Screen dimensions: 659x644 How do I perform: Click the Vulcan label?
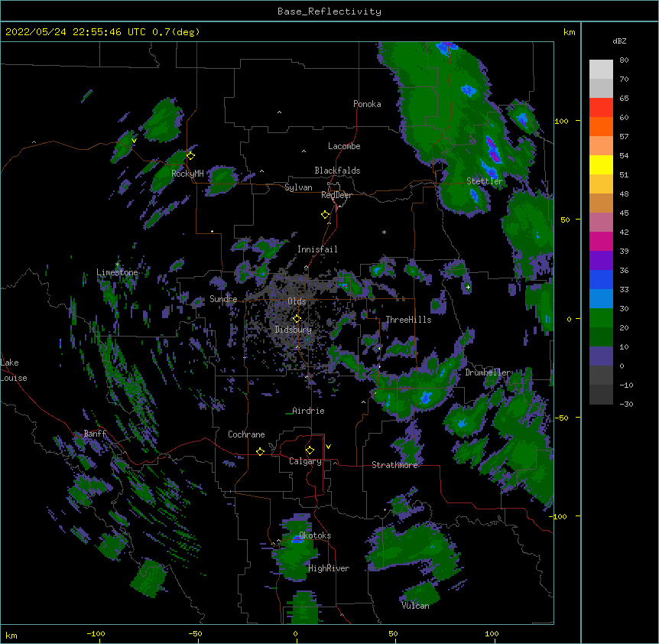tap(415, 606)
